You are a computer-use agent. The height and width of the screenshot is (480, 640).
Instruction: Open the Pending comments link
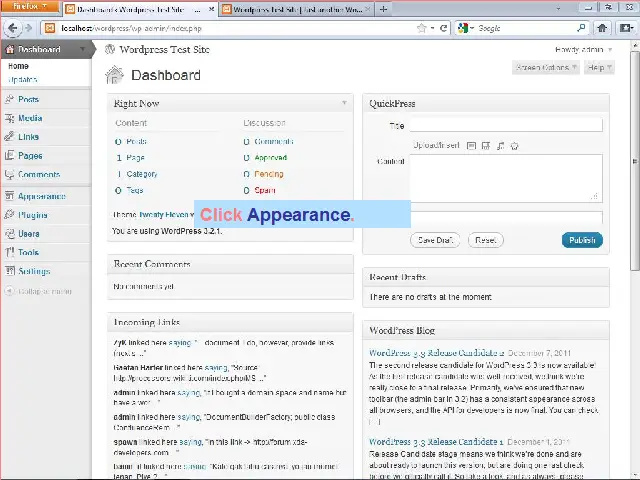[x=269, y=174]
